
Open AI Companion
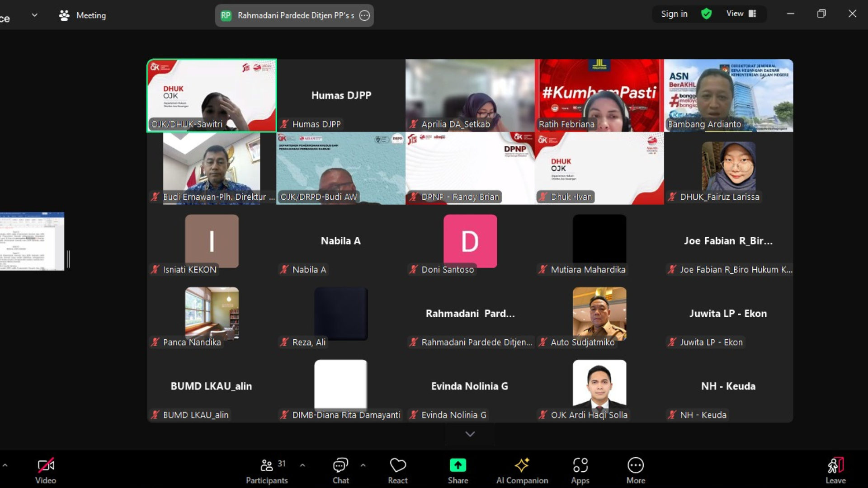pos(522,470)
